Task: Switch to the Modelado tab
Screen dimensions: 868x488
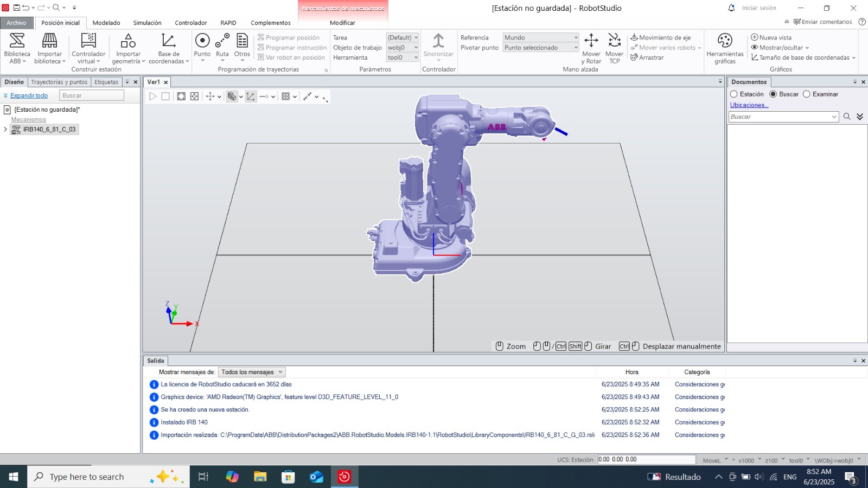Action: coord(106,23)
